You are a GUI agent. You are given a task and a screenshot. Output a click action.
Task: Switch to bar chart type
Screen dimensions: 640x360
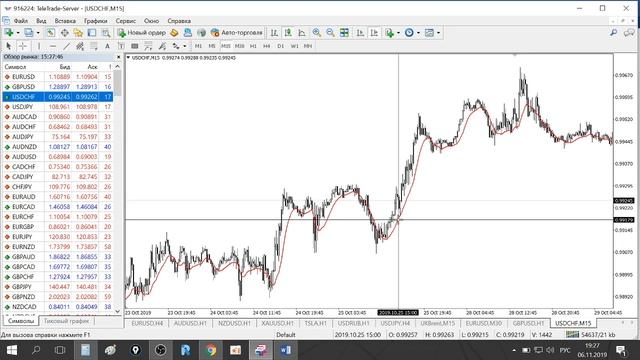click(274, 33)
